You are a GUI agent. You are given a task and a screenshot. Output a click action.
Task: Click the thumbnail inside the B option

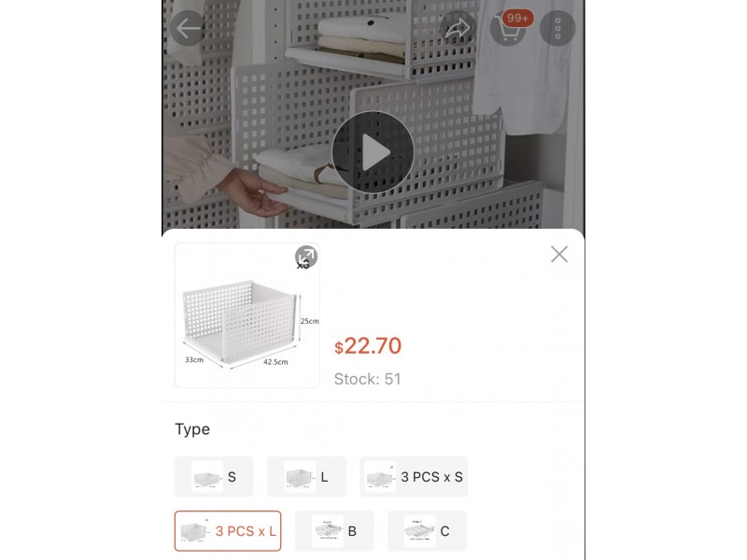coord(328,531)
